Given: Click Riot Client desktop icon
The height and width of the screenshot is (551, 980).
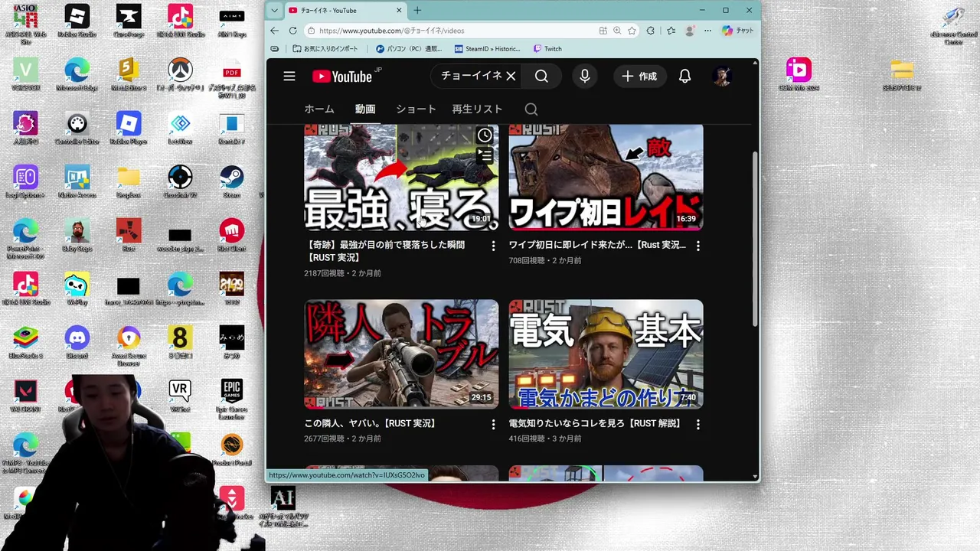Looking at the screenshot, I should pos(231,236).
